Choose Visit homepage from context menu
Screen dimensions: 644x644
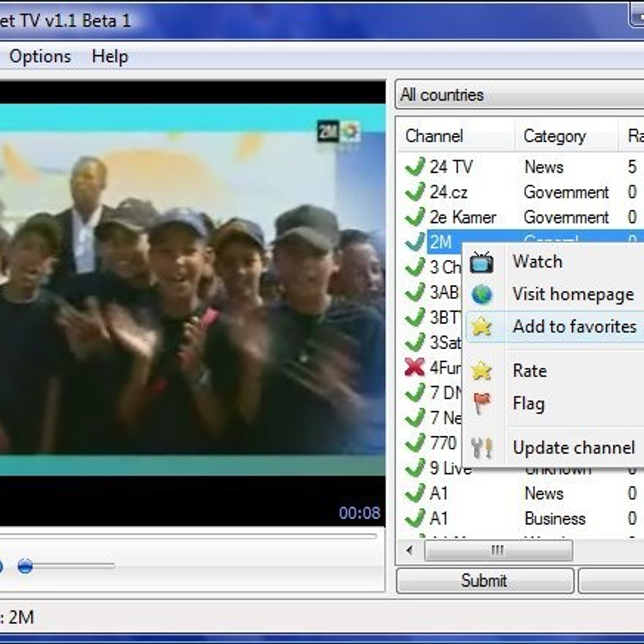pyautogui.click(x=556, y=294)
